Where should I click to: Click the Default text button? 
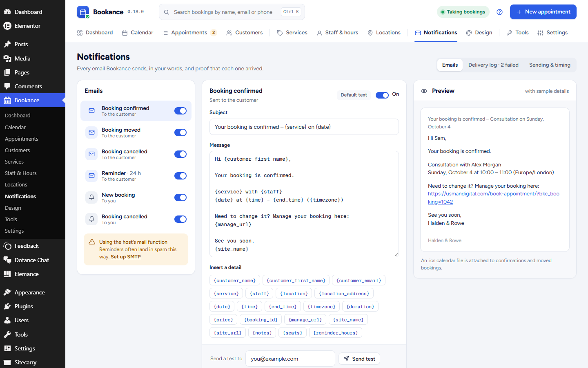(x=354, y=95)
